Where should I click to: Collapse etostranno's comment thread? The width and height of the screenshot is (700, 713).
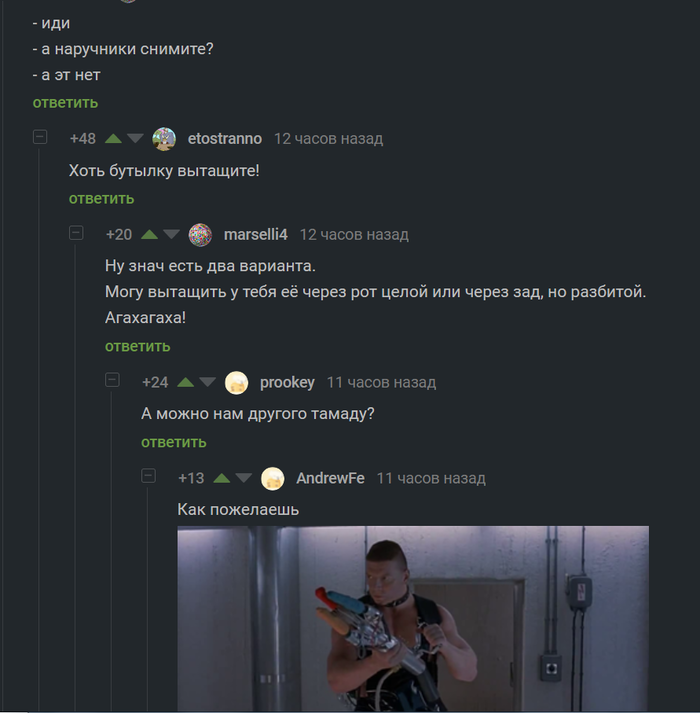pyautogui.click(x=40, y=137)
